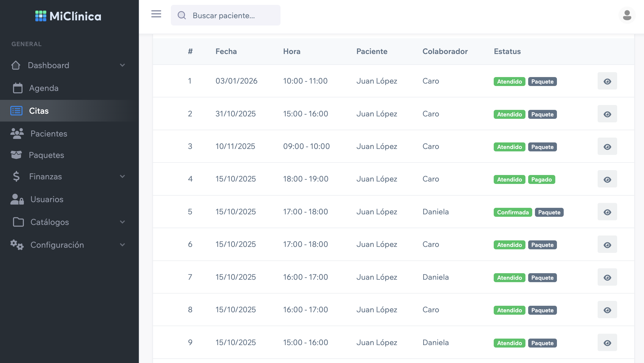Click the MiClínica logo
The height and width of the screenshot is (363, 644).
68,16
